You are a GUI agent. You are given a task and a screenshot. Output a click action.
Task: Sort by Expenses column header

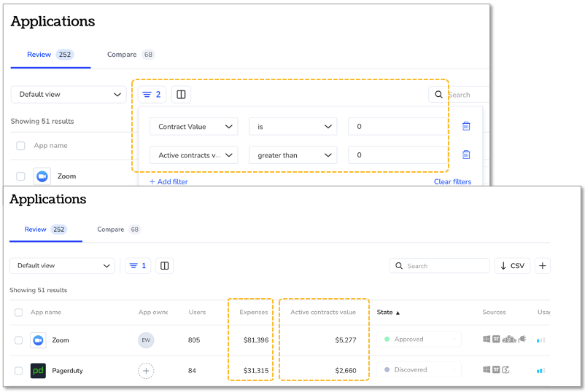point(254,313)
